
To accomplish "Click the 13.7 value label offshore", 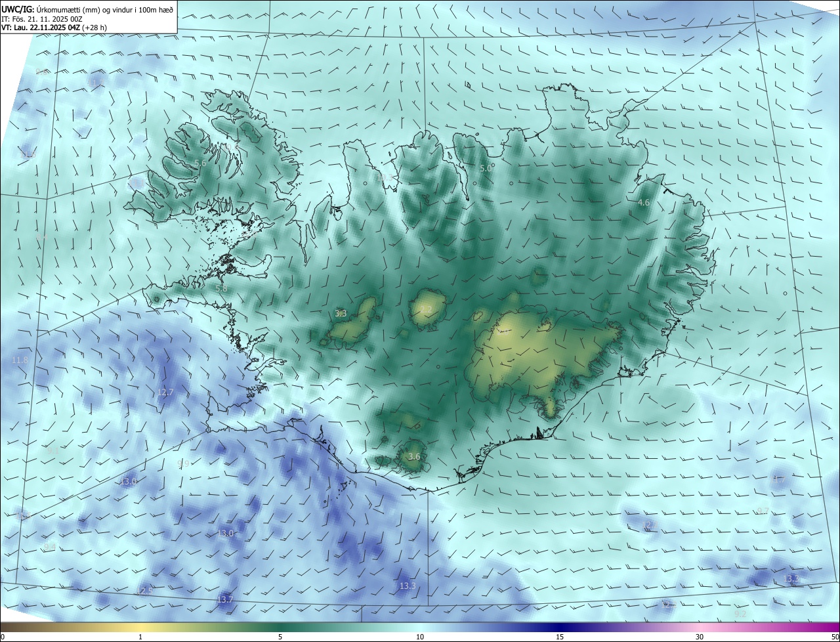I will point(225,600).
